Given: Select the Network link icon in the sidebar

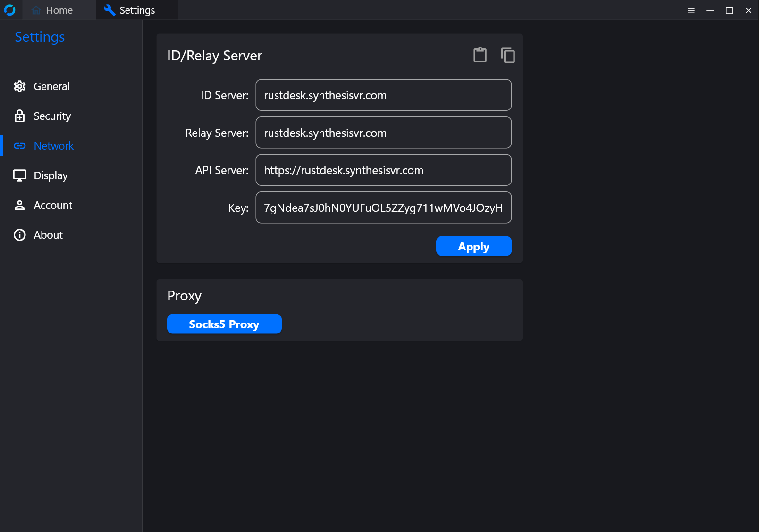Looking at the screenshot, I should (19, 146).
